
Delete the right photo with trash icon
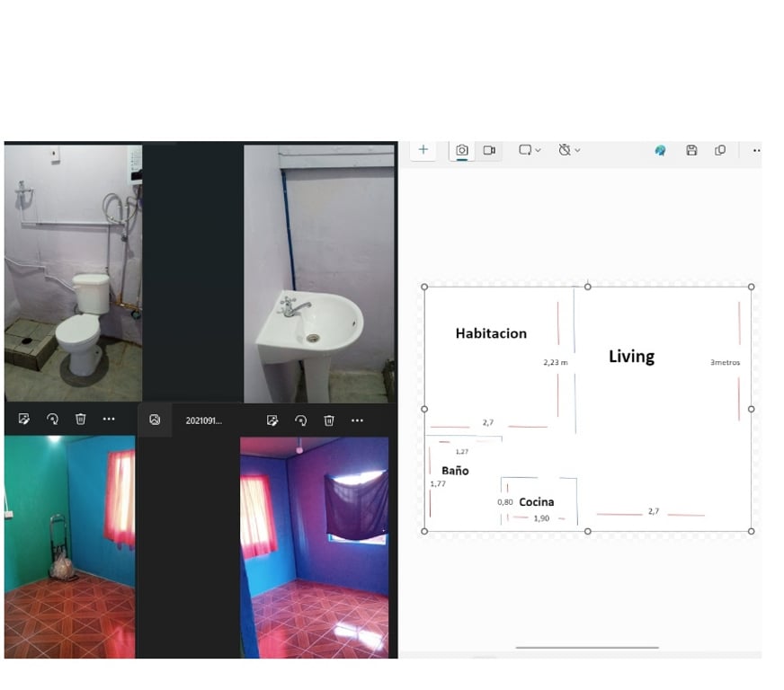pyautogui.click(x=329, y=420)
